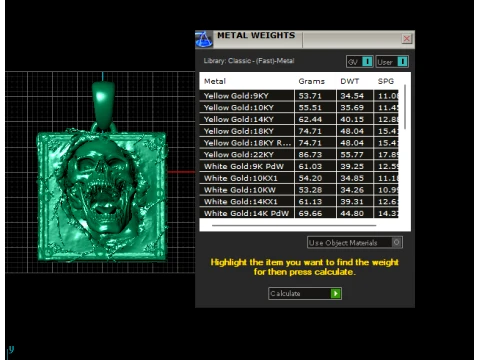Click the 55.77 DWT value
Screen dimensions: 480x360
click(352, 155)
